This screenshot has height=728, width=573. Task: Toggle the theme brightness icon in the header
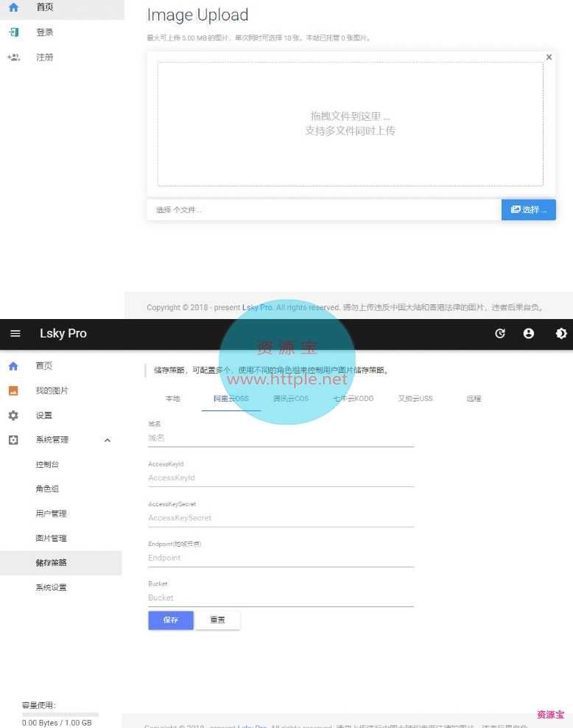click(x=561, y=333)
